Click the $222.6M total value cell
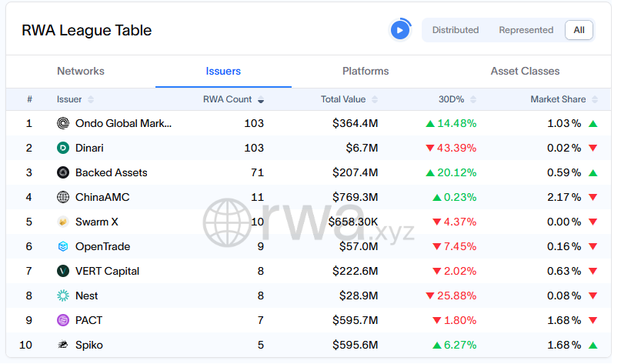Image resolution: width=621 pixels, height=364 pixels. pyautogui.click(x=356, y=271)
